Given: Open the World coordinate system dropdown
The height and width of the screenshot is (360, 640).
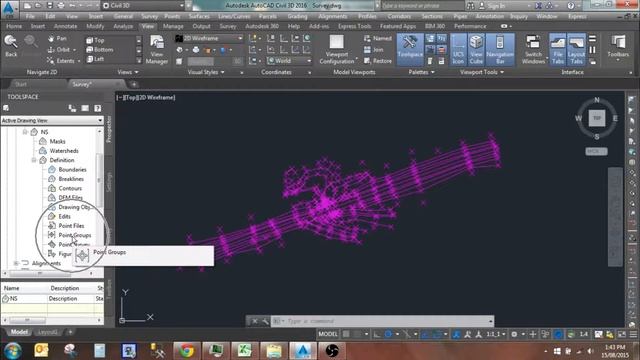Looking at the screenshot, I should [x=289, y=60].
